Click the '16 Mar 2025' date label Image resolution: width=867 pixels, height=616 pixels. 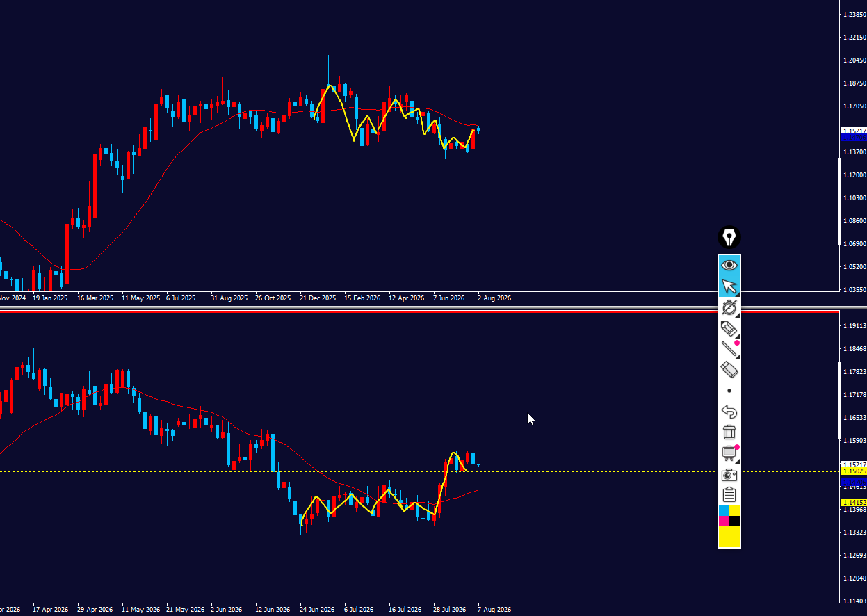(x=95, y=298)
